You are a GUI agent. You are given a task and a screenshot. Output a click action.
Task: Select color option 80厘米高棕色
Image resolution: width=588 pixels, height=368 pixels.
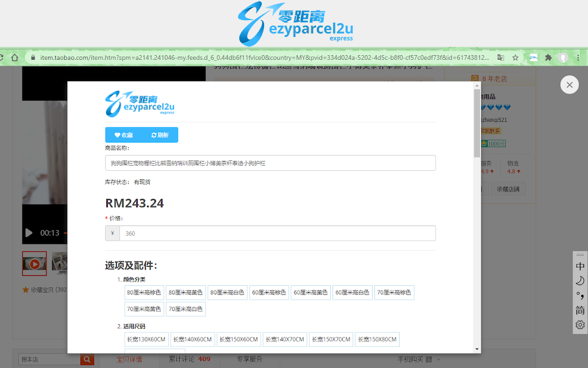(x=144, y=293)
